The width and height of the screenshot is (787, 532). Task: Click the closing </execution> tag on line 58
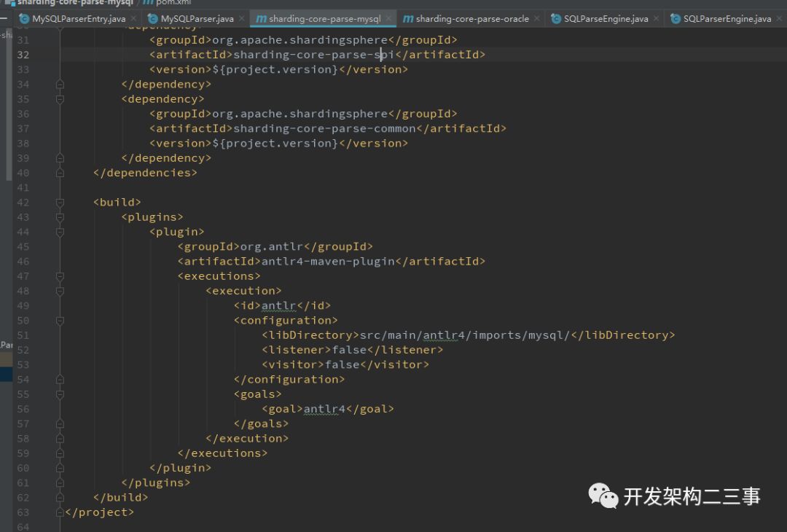click(247, 439)
